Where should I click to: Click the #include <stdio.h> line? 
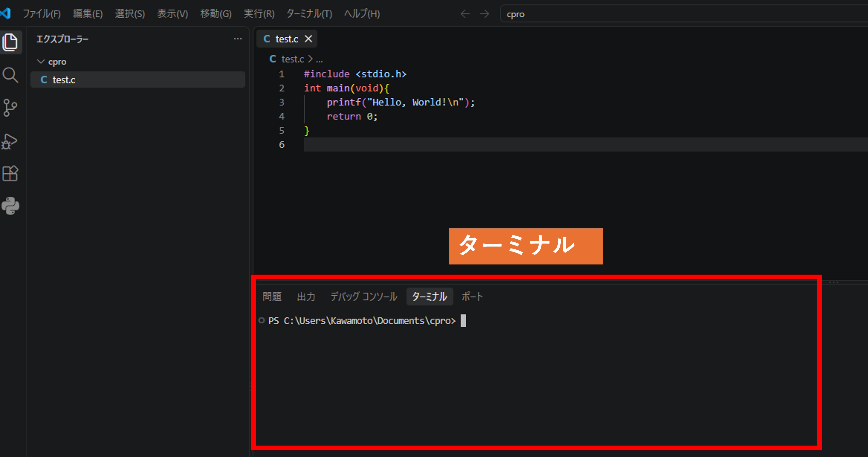(355, 74)
